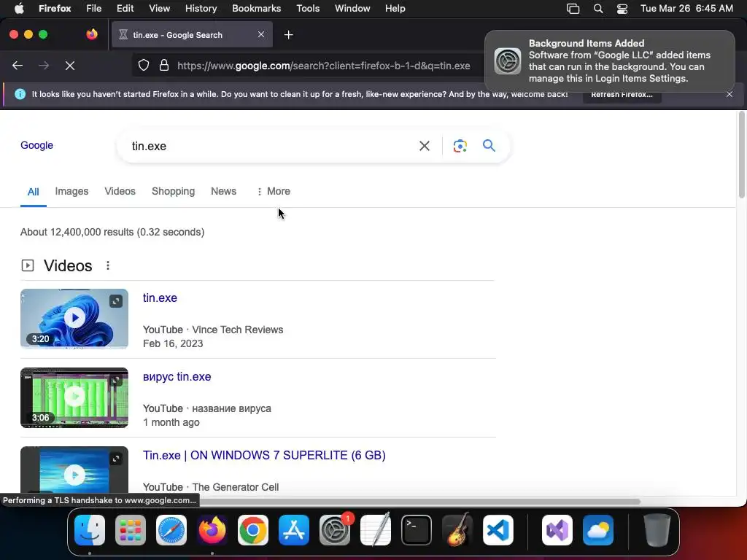Click the vertical page scrollbar
Screen dimensions: 747x560
pos(741,155)
